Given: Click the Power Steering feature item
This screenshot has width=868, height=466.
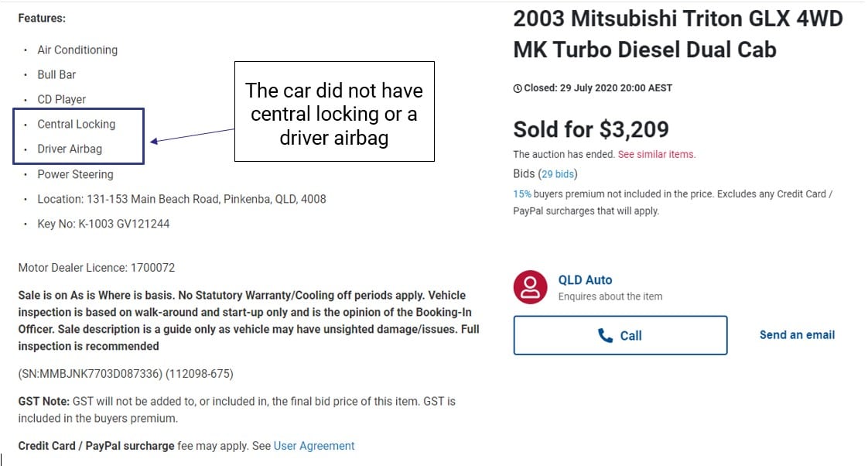Looking at the screenshot, I should tap(75, 174).
